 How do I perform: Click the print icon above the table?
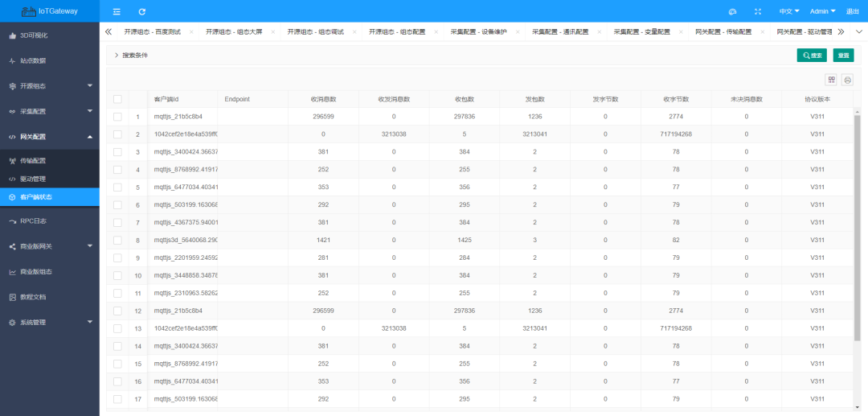point(846,80)
